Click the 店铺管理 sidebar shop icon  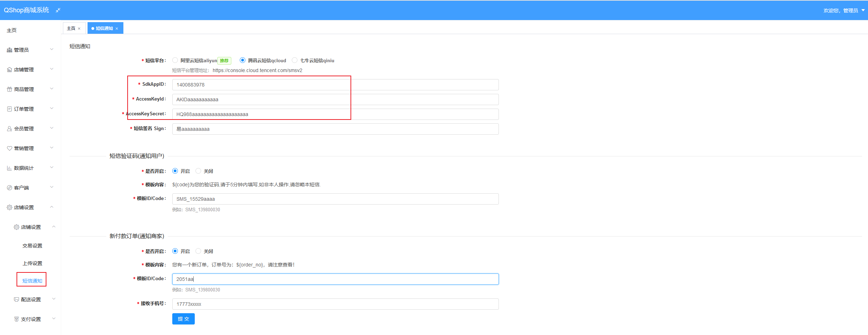[9, 70]
